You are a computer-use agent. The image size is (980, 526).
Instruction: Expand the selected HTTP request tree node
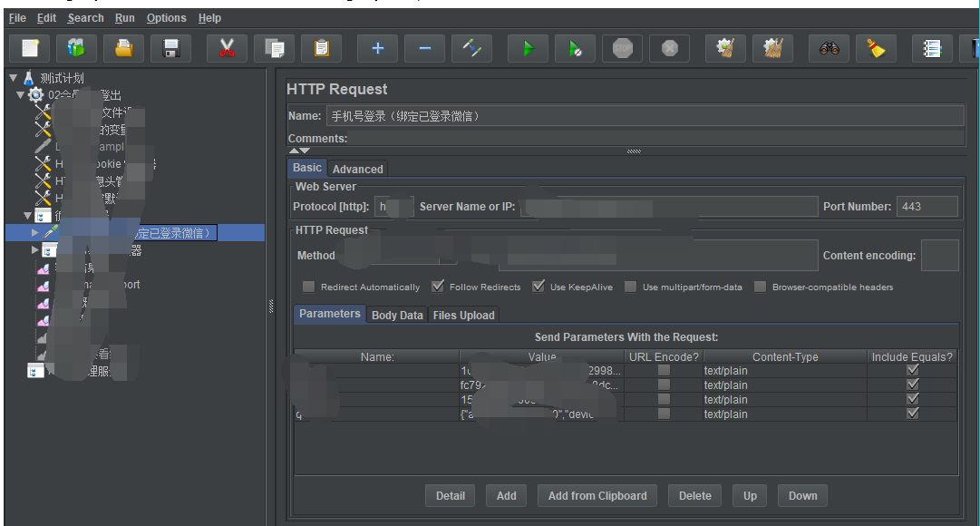pyautogui.click(x=35, y=233)
